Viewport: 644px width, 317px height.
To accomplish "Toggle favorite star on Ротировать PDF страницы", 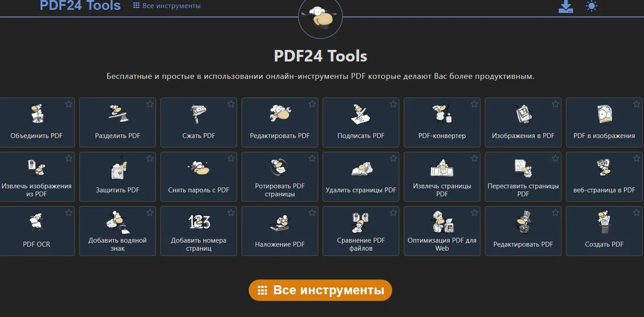I will click(x=312, y=158).
